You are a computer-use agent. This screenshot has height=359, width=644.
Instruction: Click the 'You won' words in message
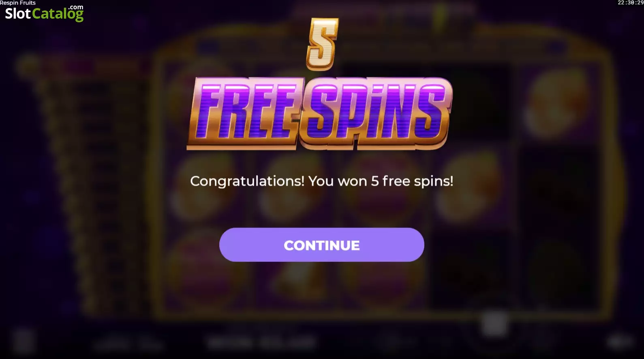338,181
